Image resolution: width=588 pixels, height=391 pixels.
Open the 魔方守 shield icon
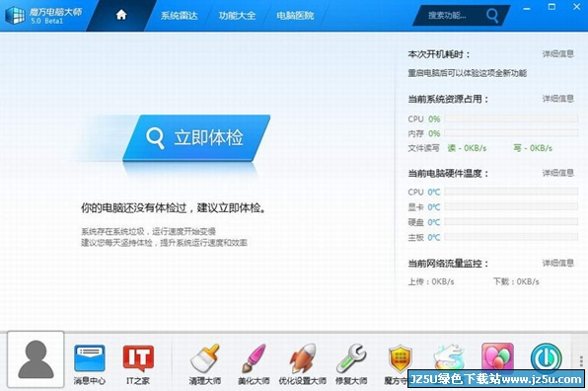point(401,358)
